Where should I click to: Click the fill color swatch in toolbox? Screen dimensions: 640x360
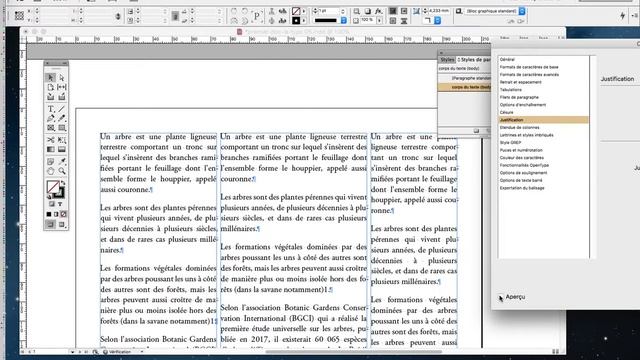tap(53, 187)
